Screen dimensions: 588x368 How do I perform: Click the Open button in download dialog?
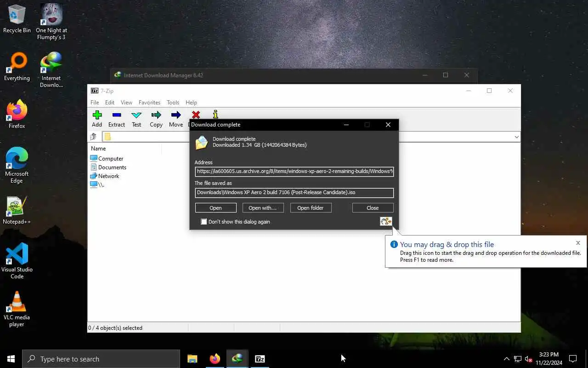click(x=216, y=208)
